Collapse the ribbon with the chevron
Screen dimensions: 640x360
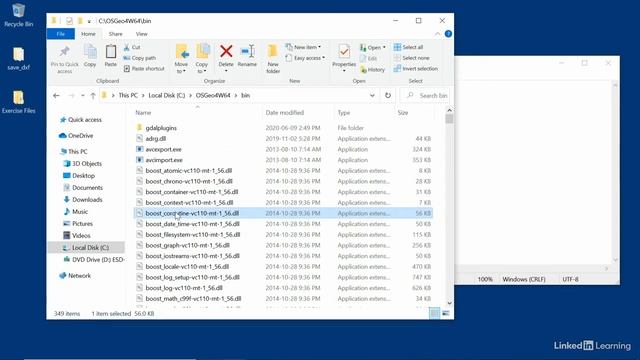pos(438,34)
